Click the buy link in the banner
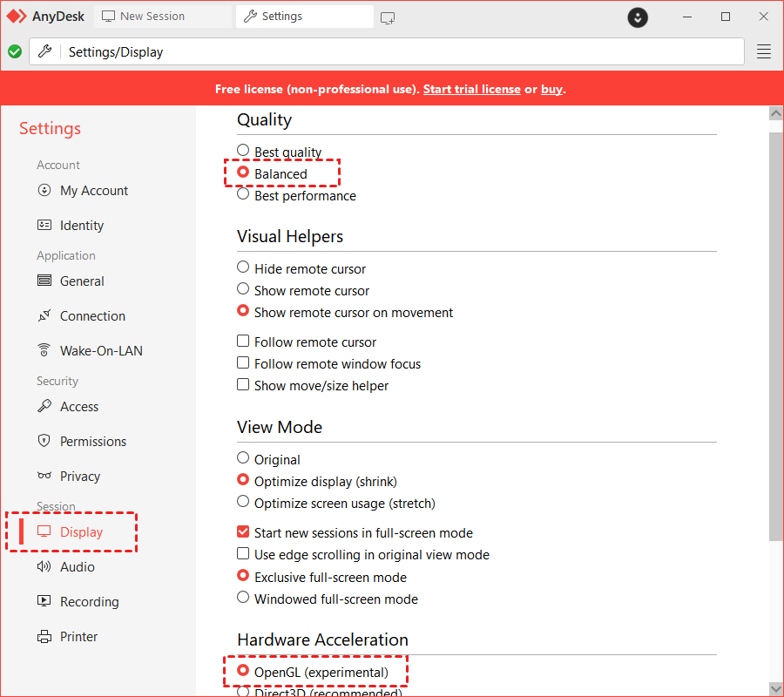 point(551,88)
